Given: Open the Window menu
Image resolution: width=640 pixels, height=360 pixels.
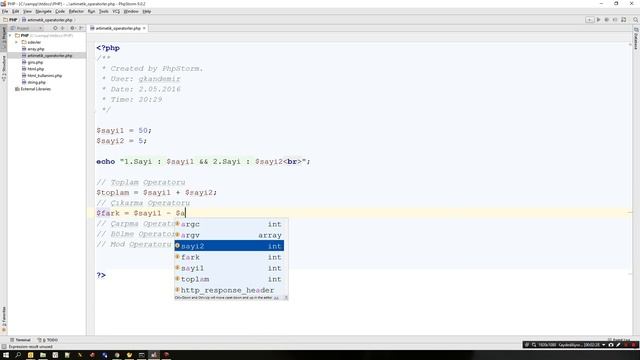Looking at the screenshot, I should [131, 11].
